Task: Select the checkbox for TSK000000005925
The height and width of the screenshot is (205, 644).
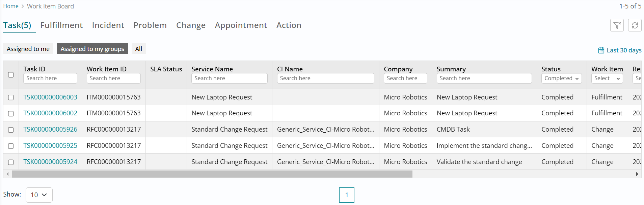Action: click(x=11, y=146)
